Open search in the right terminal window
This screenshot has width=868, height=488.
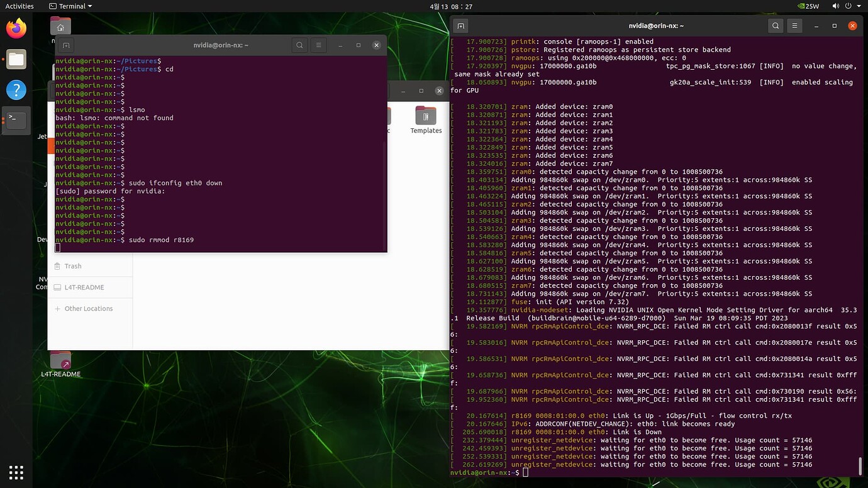(x=776, y=26)
